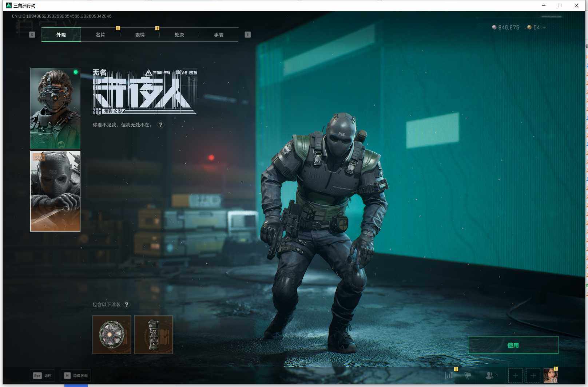The image size is (588, 387).
Task: Click the silver currency icon
Action: point(494,27)
